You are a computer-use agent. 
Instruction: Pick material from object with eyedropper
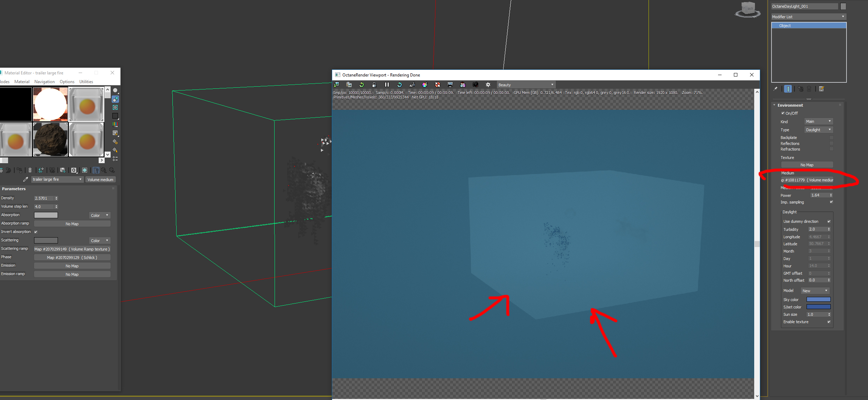coord(25,179)
